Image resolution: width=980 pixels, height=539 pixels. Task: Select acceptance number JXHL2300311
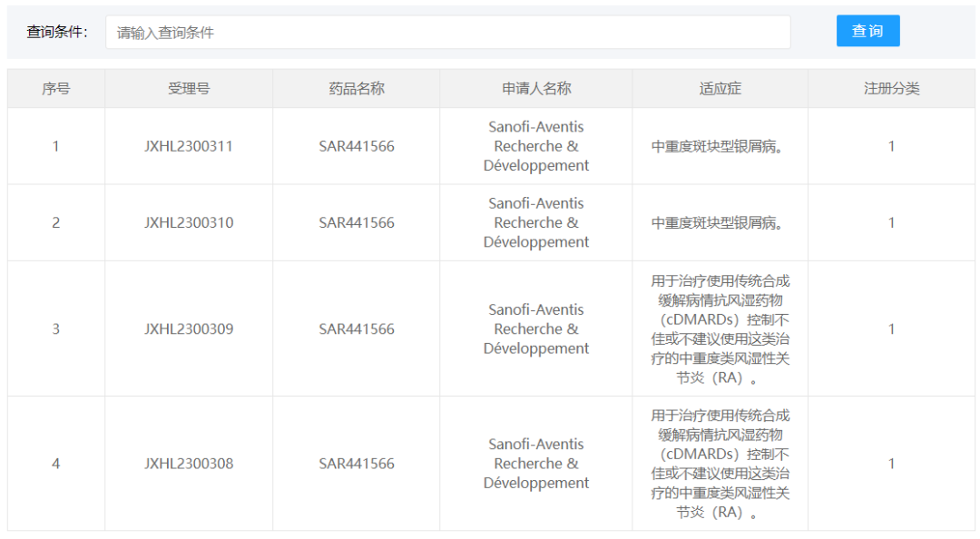[189, 146]
